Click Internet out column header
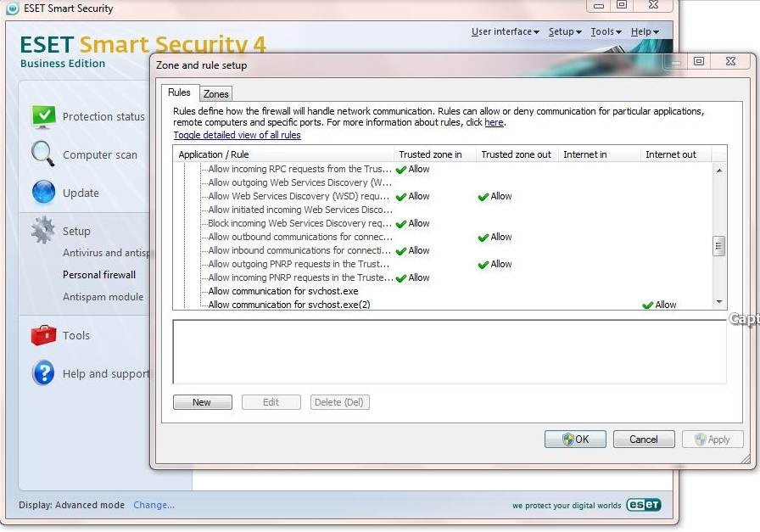760x532 pixels. pyautogui.click(x=676, y=154)
